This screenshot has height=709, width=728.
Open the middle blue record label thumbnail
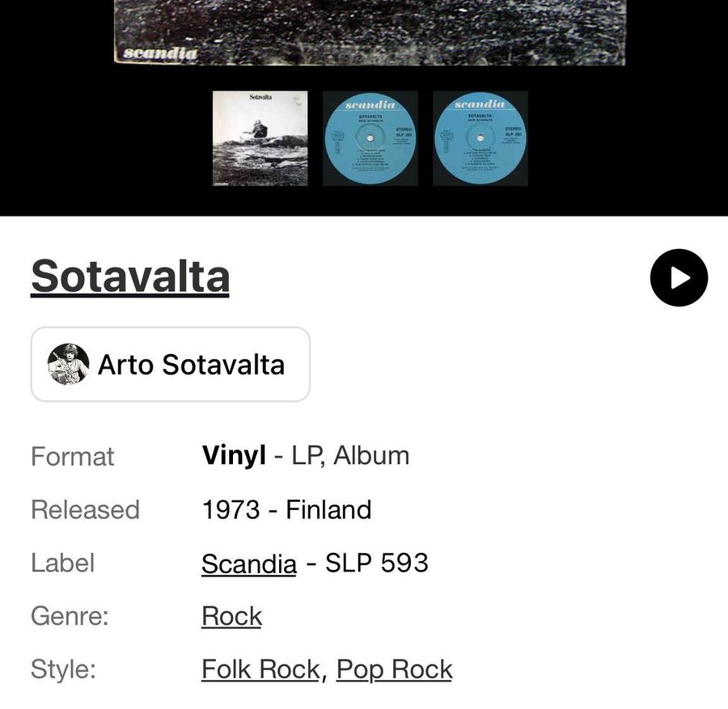pos(370,138)
